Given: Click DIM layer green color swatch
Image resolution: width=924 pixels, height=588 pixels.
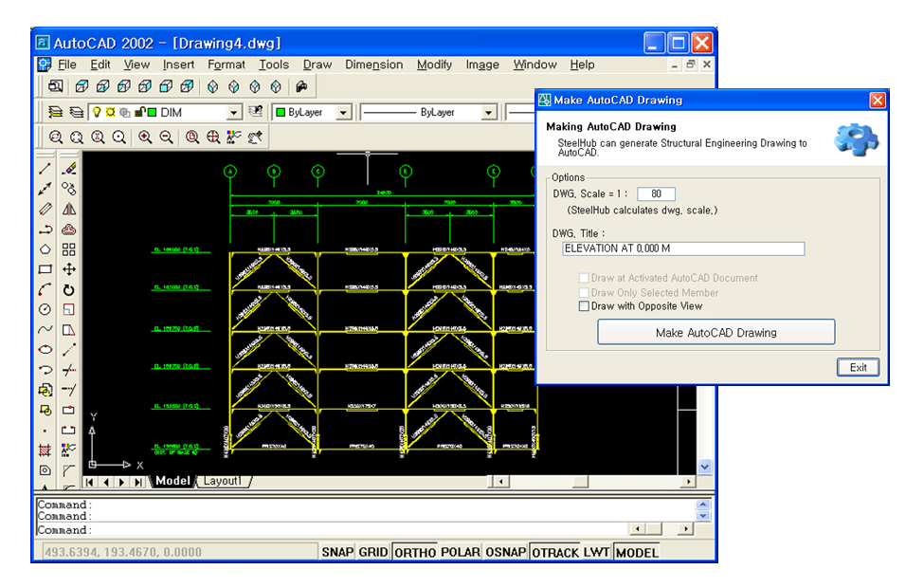Looking at the screenshot, I should [152, 112].
